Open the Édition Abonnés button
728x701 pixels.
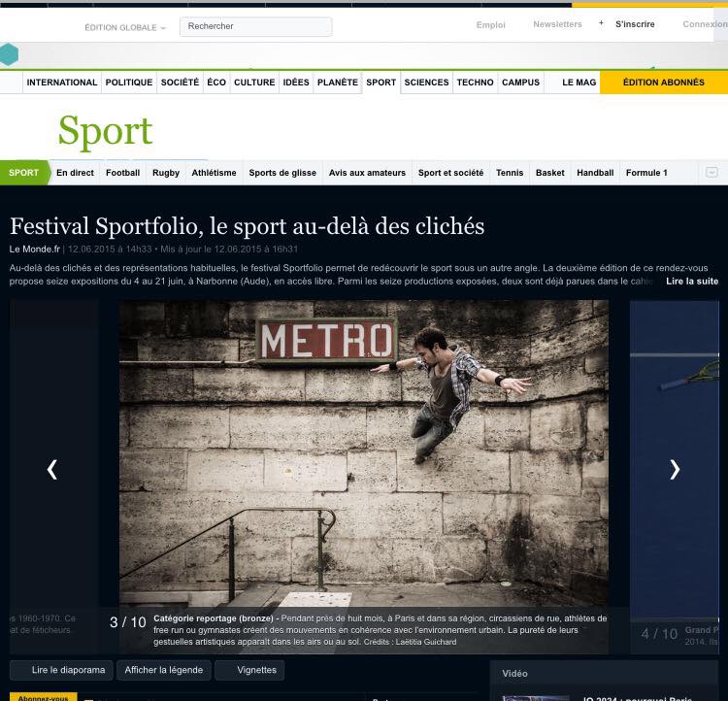click(663, 83)
